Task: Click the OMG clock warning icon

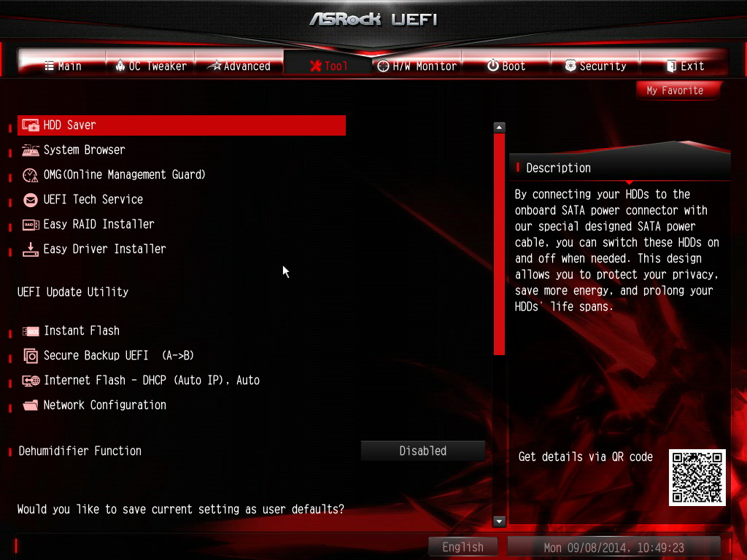Action: coord(31,175)
